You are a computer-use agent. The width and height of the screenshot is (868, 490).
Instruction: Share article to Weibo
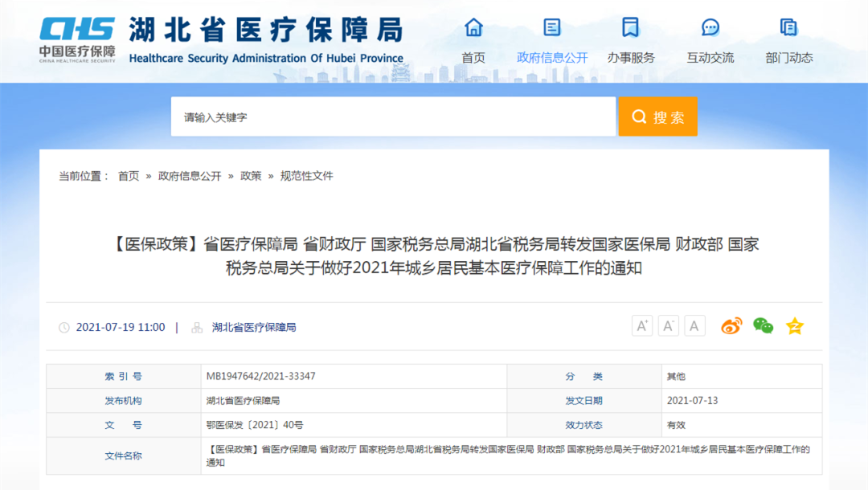(731, 326)
